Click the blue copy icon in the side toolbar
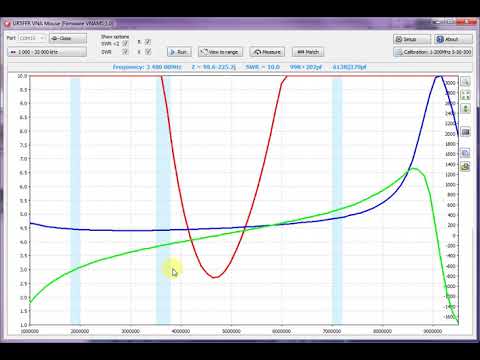480x360 pixels. point(465,153)
